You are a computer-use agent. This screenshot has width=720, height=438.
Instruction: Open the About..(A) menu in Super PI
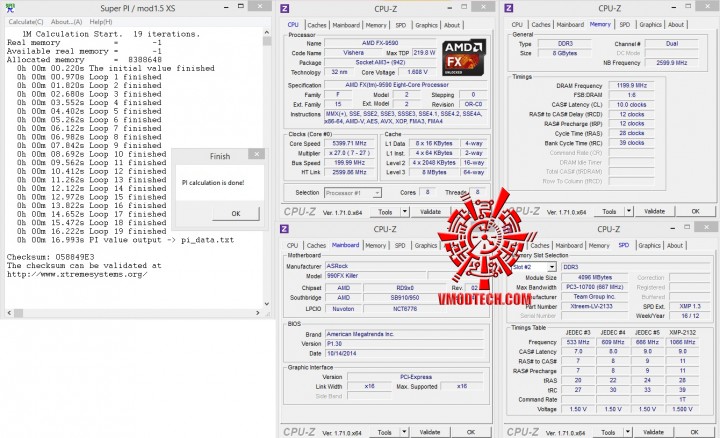[66, 22]
